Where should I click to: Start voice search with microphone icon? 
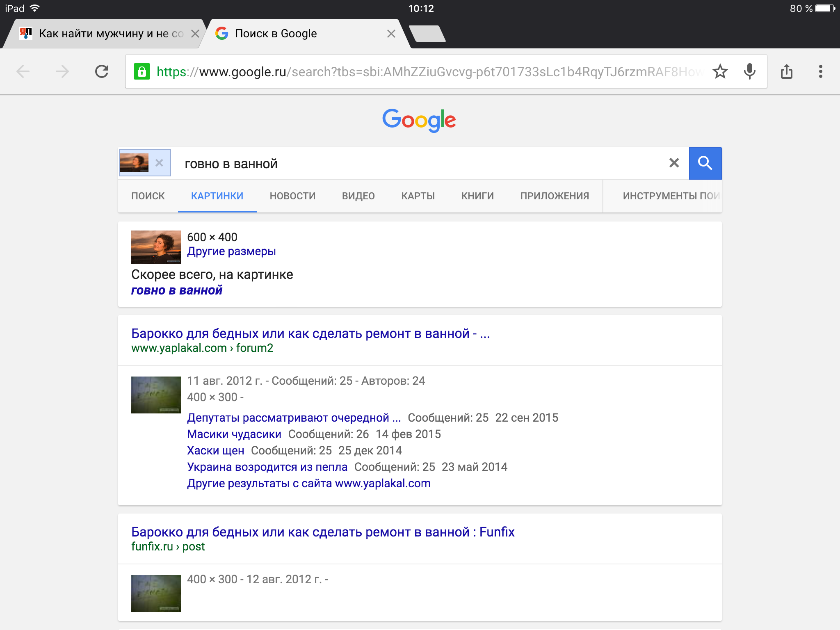pos(750,72)
